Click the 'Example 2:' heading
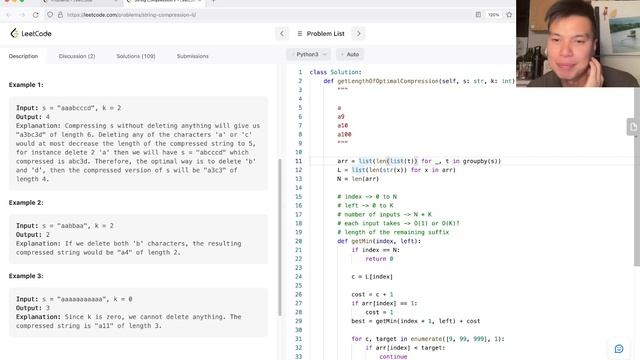640x360 pixels. pos(26,203)
